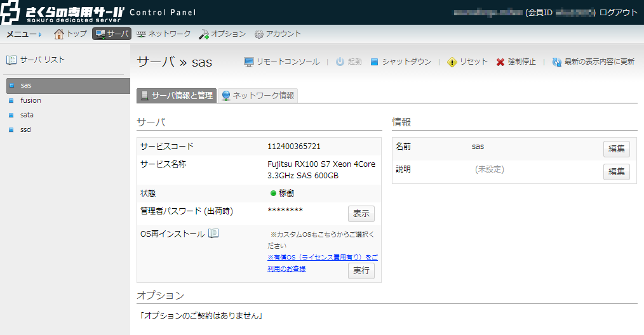Open the ネットワーク menu
Image resolution: width=644 pixels, height=335 pixels.
click(x=163, y=34)
